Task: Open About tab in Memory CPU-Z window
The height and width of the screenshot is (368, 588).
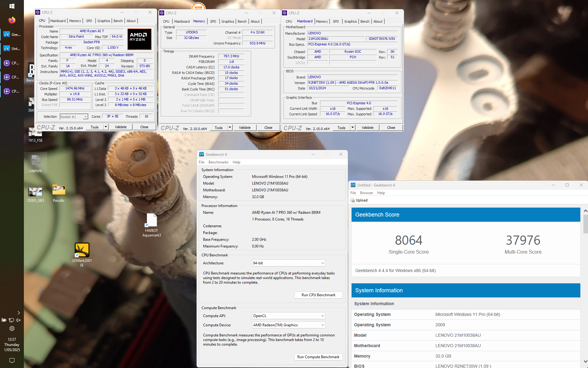Action: [255, 21]
